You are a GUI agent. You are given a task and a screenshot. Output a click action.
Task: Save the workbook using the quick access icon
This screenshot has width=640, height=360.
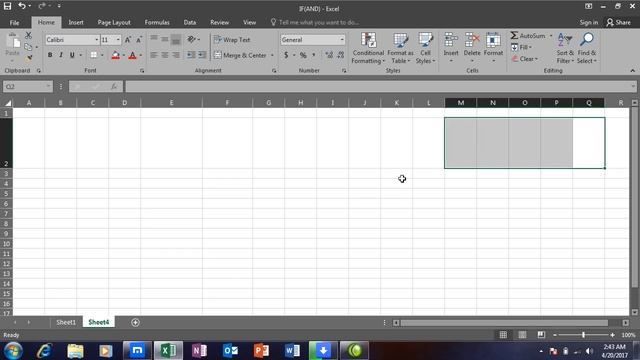click(7, 6)
